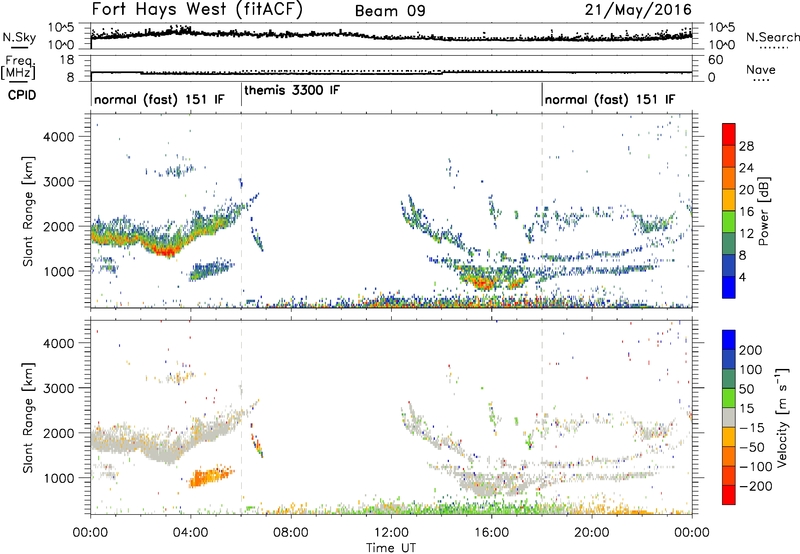Click the '20:00' time axis tick
The height and width of the screenshot is (554, 800).
[591, 533]
